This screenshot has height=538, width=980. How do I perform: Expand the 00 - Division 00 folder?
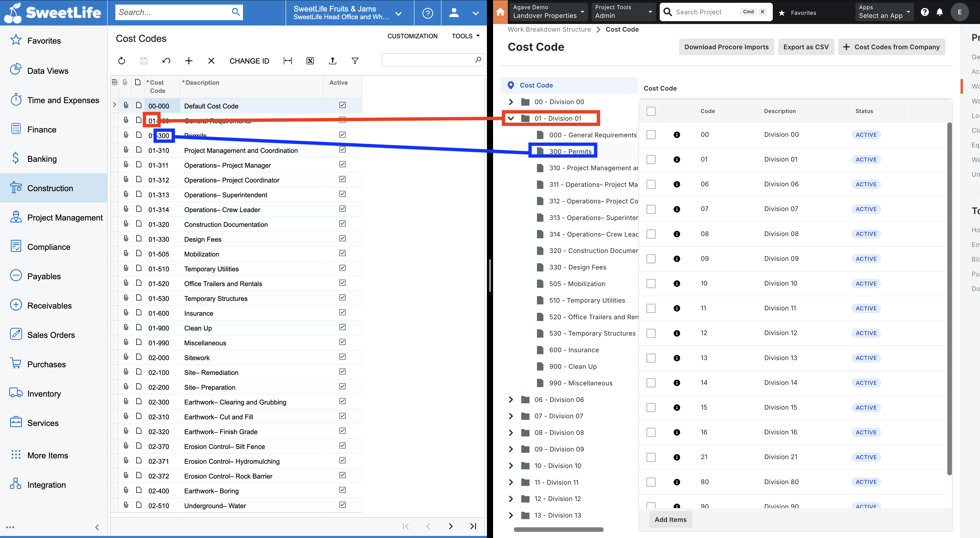[510, 102]
